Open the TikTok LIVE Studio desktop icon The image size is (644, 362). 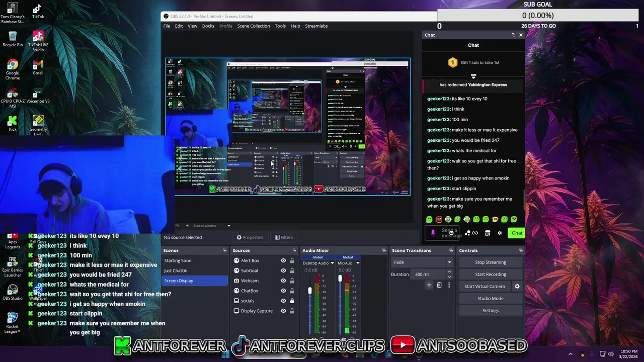[38, 42]
